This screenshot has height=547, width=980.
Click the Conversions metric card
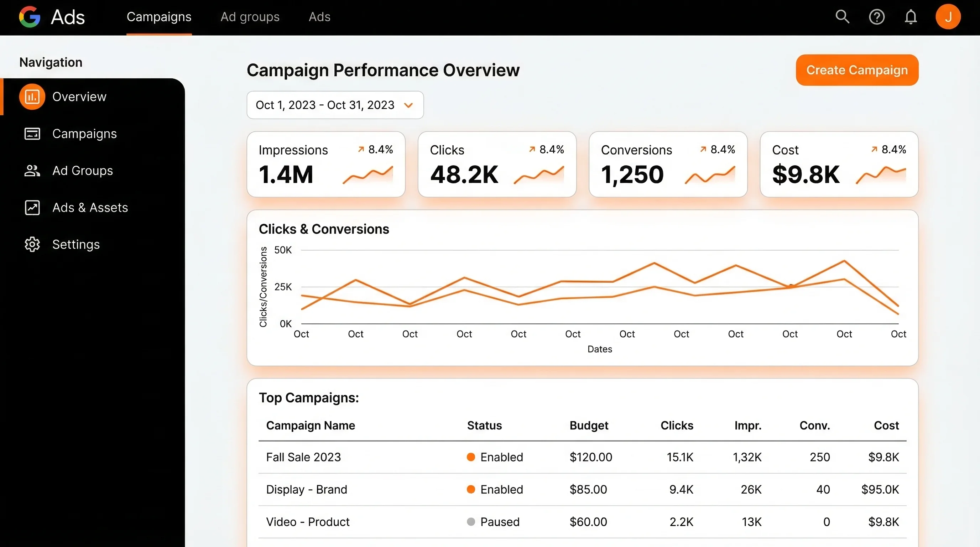[x=668, y=164]
